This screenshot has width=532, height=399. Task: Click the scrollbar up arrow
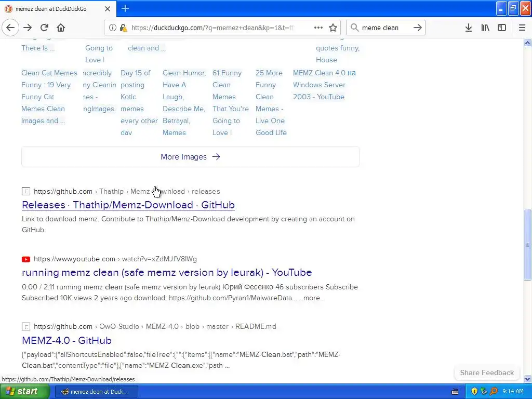click(528, 43)
